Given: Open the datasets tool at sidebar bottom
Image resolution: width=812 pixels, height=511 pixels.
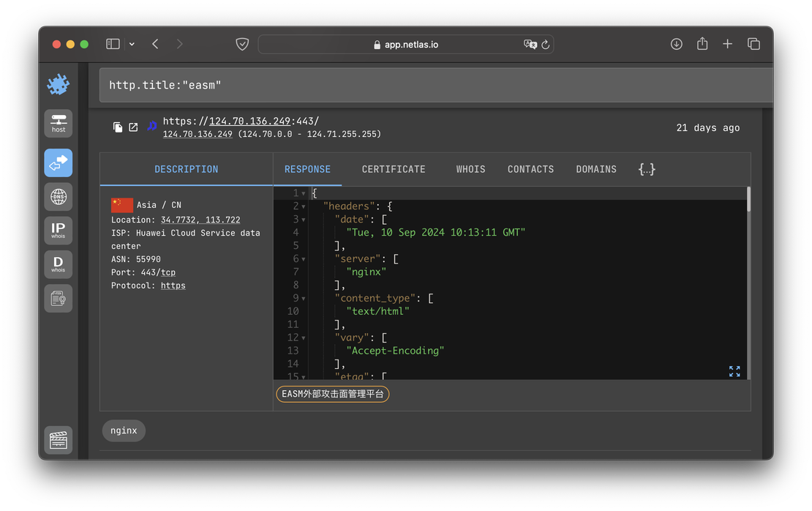Looking at the screenshot, I should coord(58,440).
